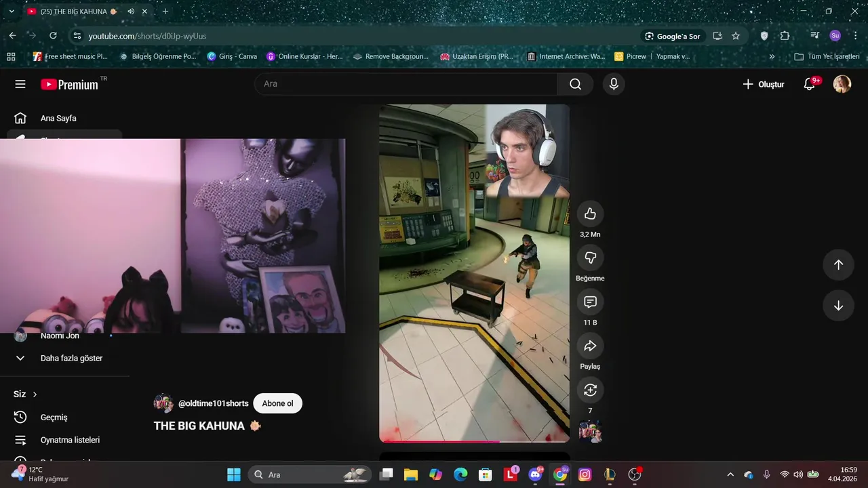The image size is (868, 488).
Task: Show more bookmarks with double chevron
Action: point(772,56)
